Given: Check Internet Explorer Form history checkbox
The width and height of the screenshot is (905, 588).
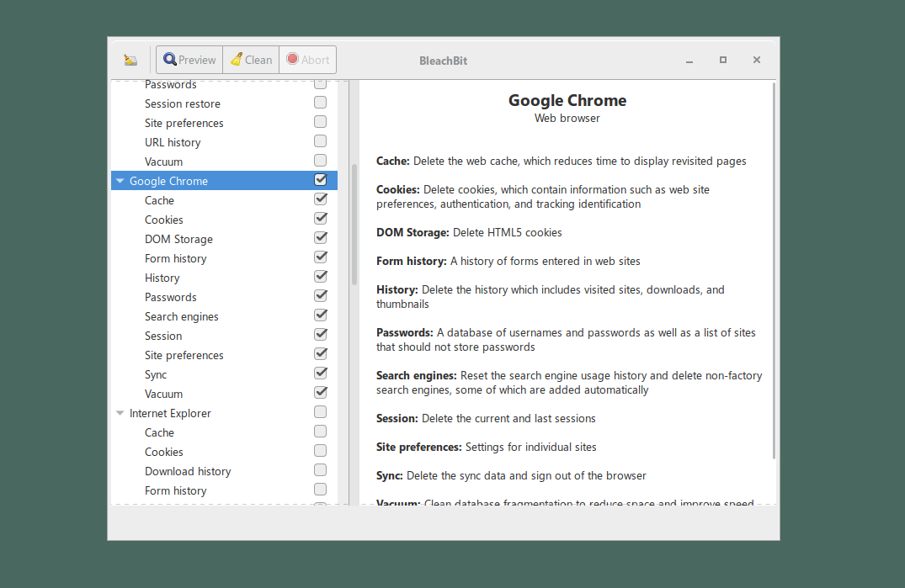Looking at the screenshot, I should click(x=321, y=490).
